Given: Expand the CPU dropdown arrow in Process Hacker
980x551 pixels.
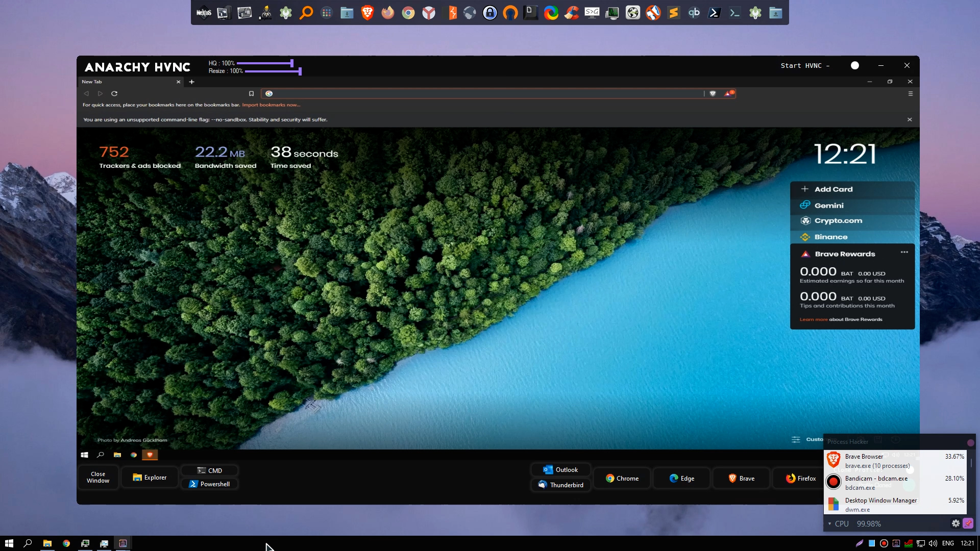Looking at the screenshot, I should point(829,524).
